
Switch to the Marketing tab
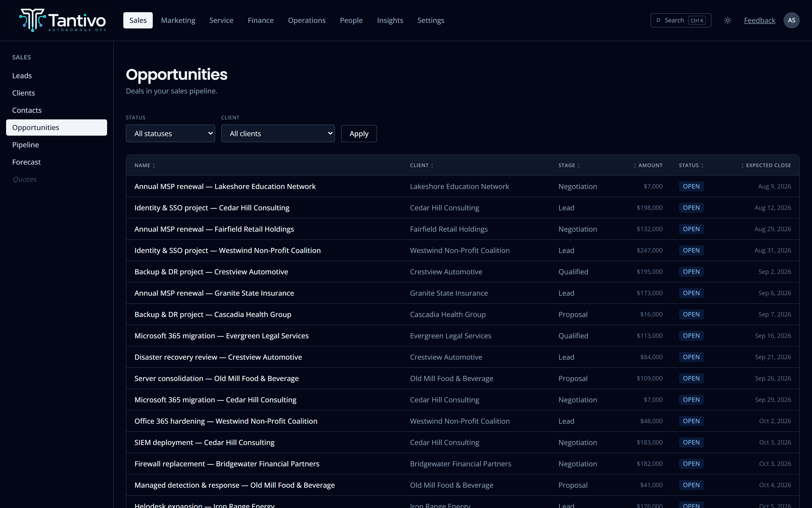(178, 21)
